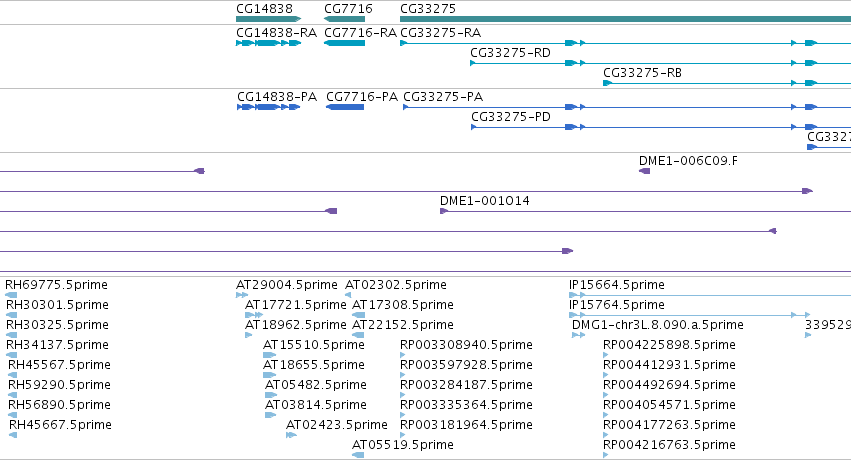Click the CG33275-RD transcript label
Screen dimensions: 851x460
[510, 53]
